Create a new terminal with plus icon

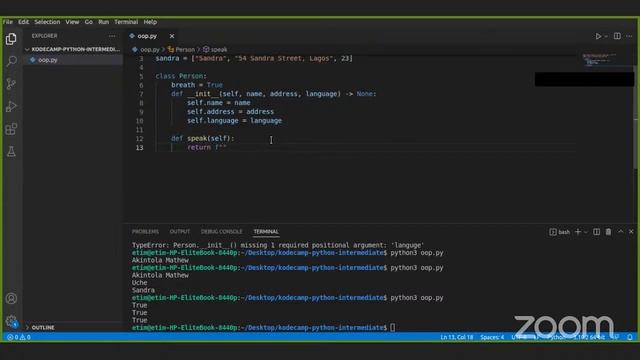(x=578, y=232)
